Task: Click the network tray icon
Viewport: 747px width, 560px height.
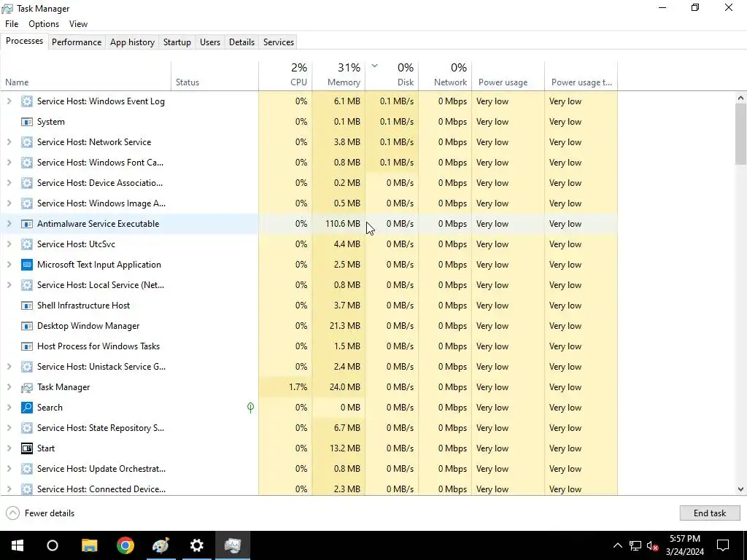Action: [x=635, y=545]
